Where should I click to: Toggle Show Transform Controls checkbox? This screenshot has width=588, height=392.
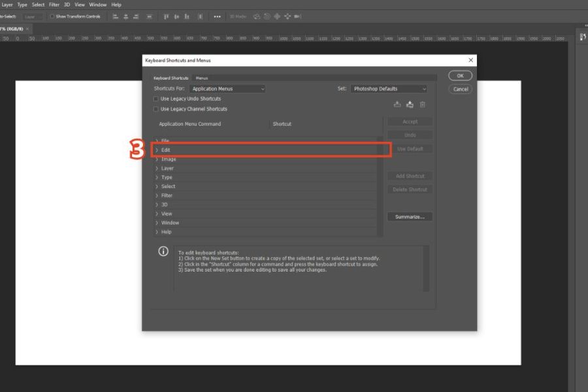[x=52, y=16]
